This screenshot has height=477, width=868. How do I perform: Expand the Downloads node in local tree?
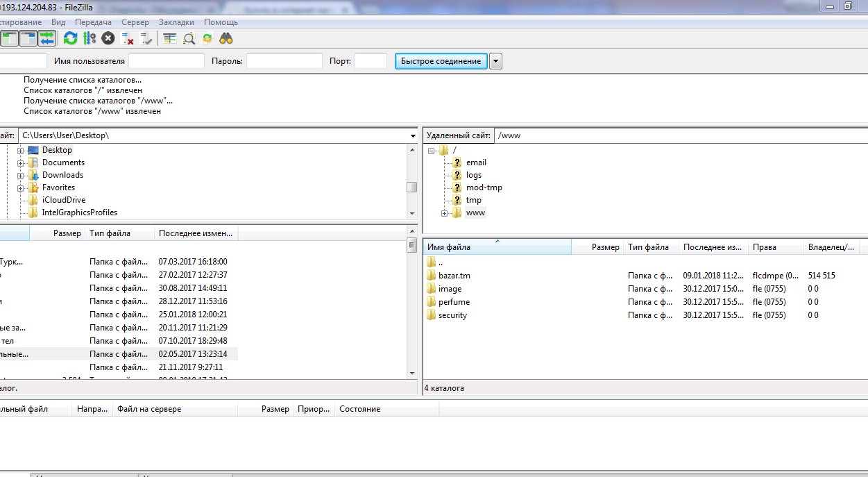click(x=21, y=176)
